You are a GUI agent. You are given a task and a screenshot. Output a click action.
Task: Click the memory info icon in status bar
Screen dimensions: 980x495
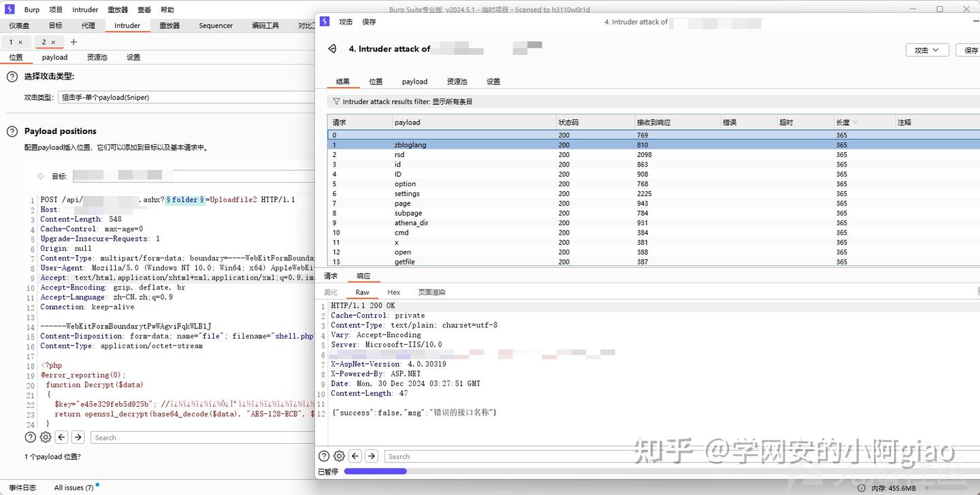point(862,488)
